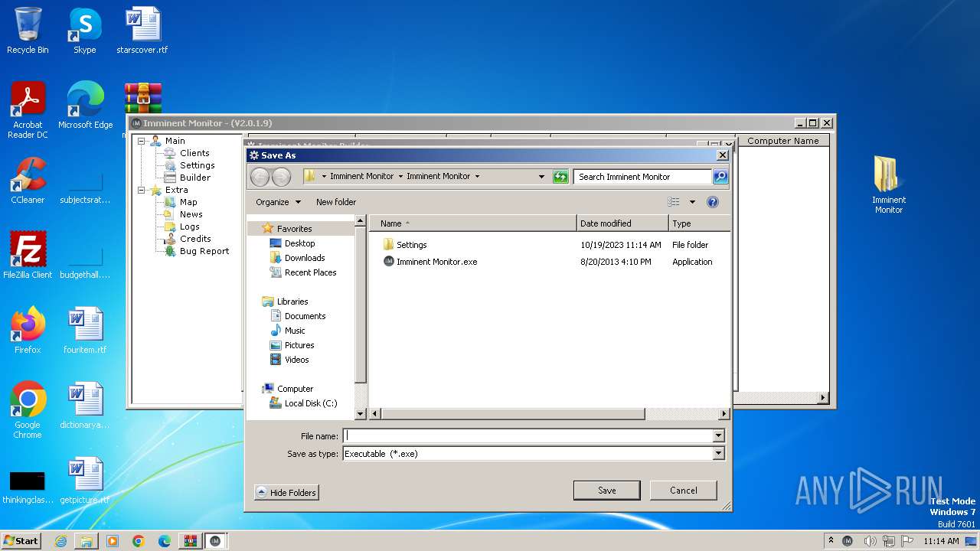Open the Save as type combo box
Viewport: 980px width, 551px height.
[x=533, y=454]
